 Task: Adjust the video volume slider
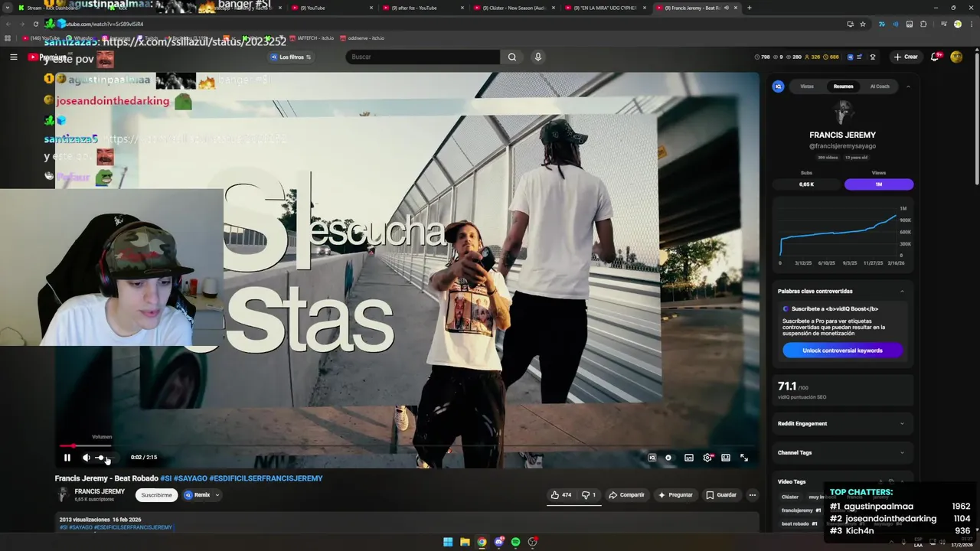[105, 458]
